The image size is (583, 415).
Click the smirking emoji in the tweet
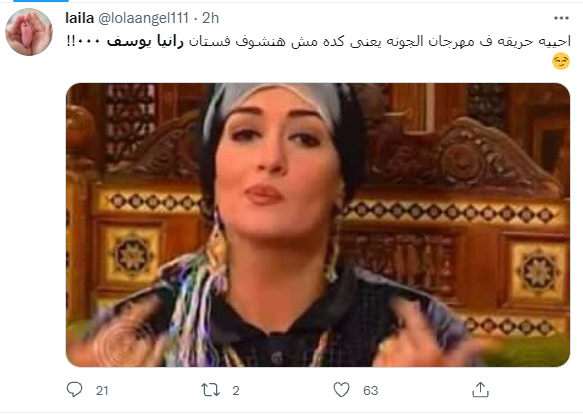561,61
